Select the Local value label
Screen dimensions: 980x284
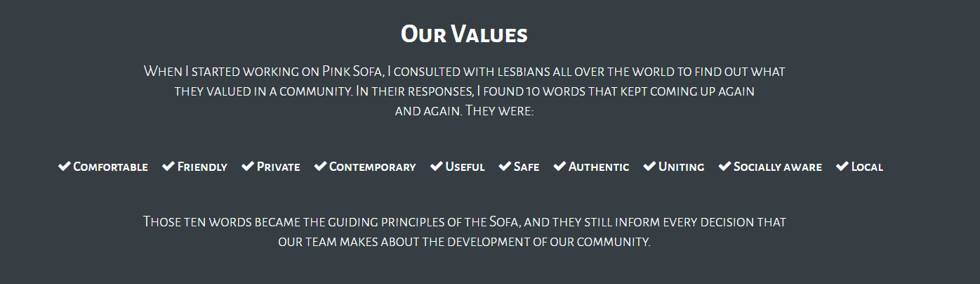867,167
